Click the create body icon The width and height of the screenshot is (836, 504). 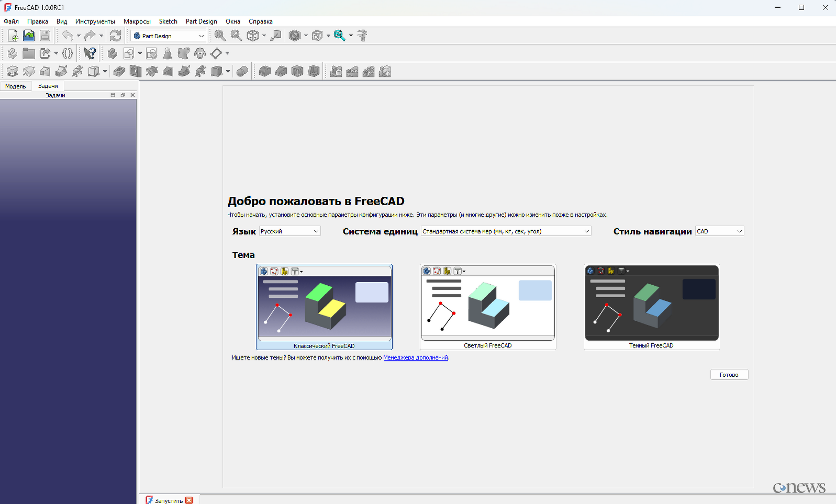click(112, 53)
